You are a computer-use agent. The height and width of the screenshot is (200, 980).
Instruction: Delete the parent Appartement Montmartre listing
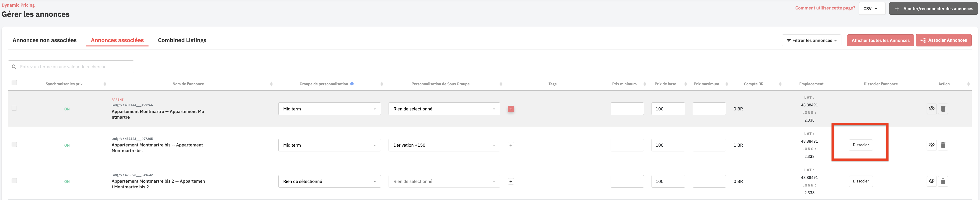pos(943,109)
